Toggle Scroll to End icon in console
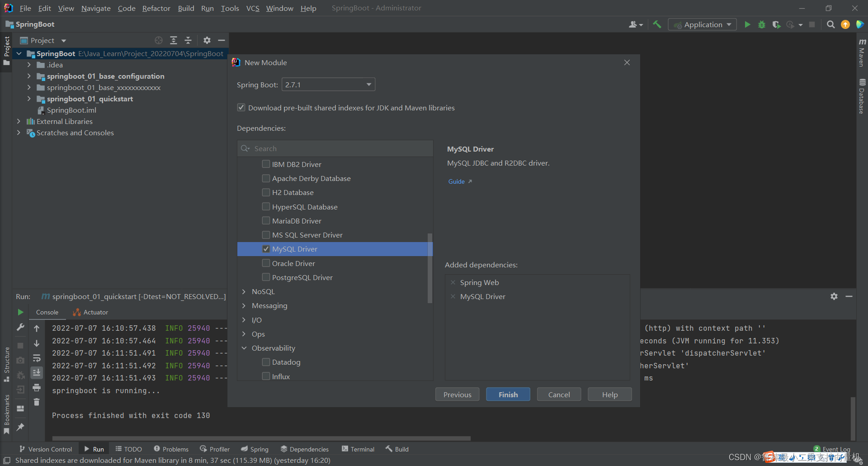This screenshot has width=868, height=466. [x=37, y=372]
